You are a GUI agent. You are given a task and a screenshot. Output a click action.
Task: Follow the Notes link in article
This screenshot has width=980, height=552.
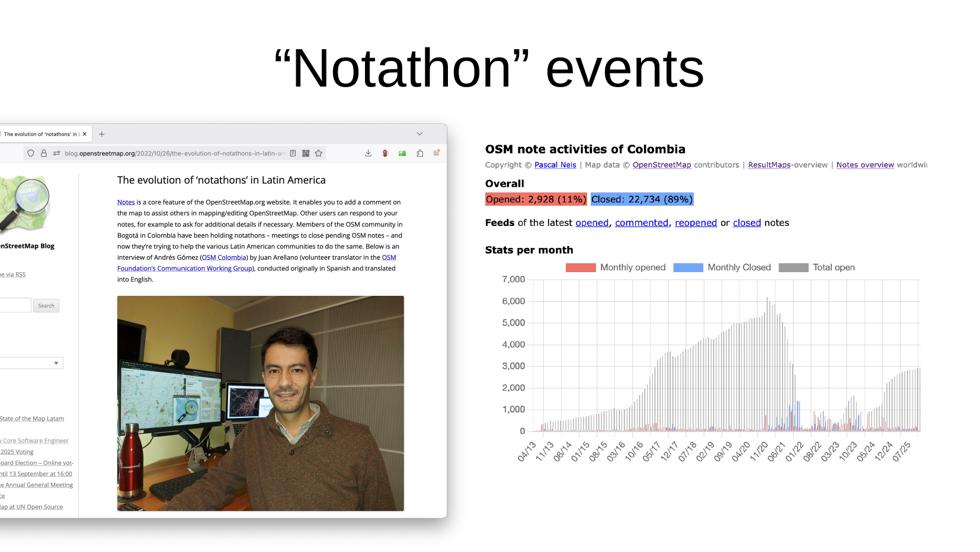pos(126,202)
